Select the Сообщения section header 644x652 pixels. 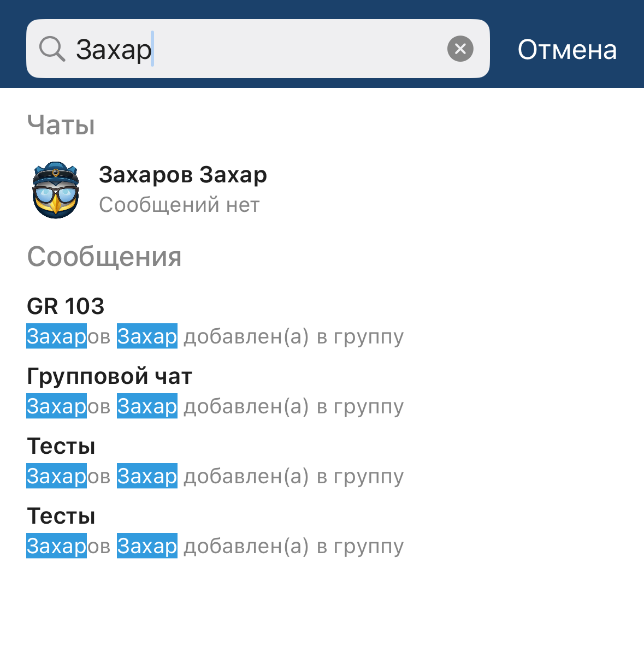[104, 257]
